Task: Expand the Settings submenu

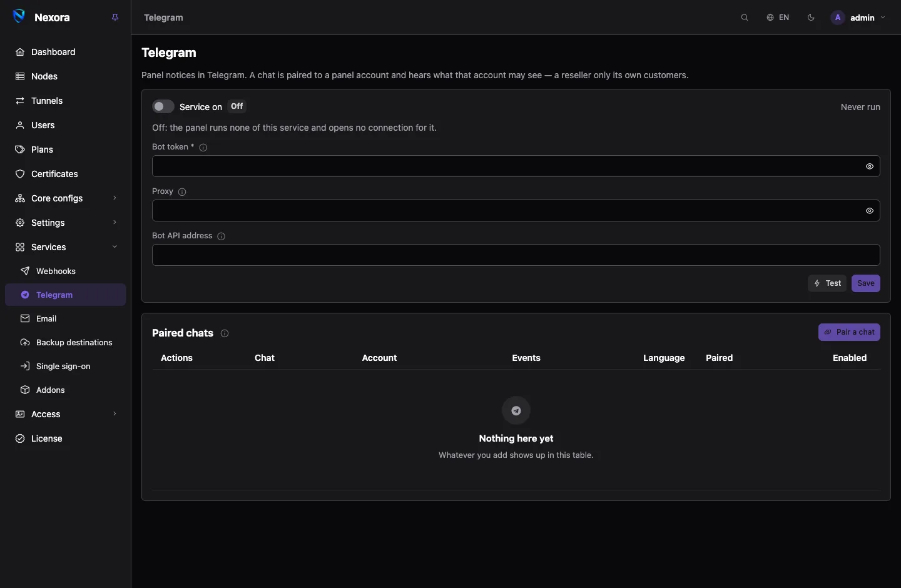Action: tap(66, 223)
